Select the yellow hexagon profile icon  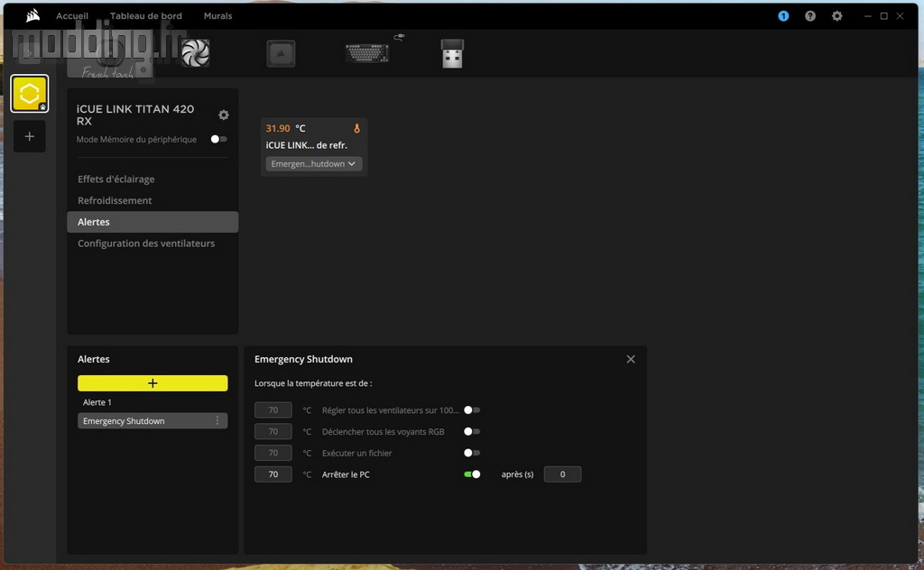tap(30, 94)
